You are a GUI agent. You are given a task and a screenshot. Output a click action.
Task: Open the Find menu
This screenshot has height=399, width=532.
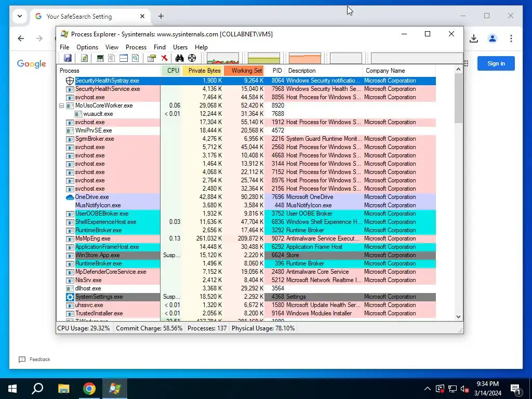point(159,47)
